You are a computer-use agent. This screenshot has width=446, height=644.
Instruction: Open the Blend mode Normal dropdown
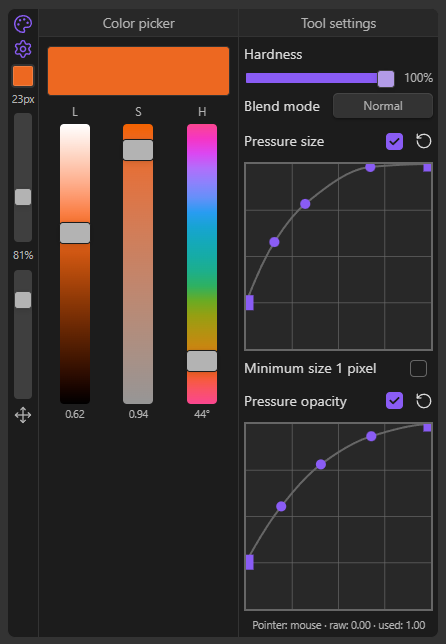tap(383, 106)
